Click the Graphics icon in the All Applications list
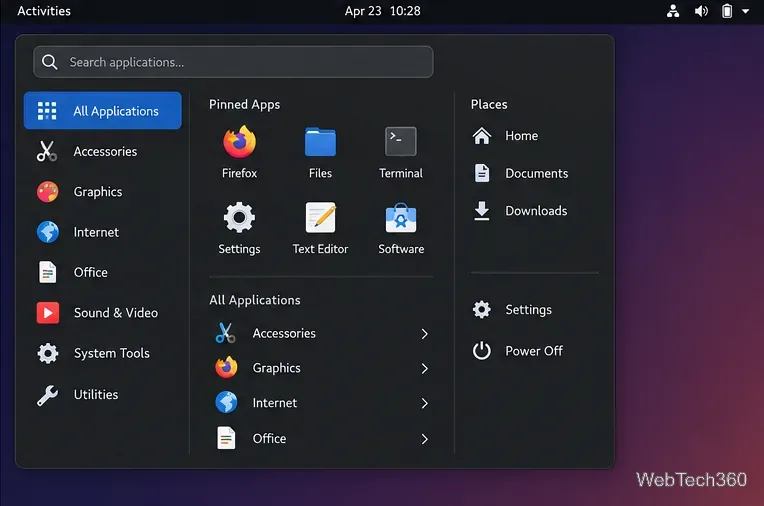The width and height of the screenshot is (764, 506). pyautogui.click(x=226, y=368)
